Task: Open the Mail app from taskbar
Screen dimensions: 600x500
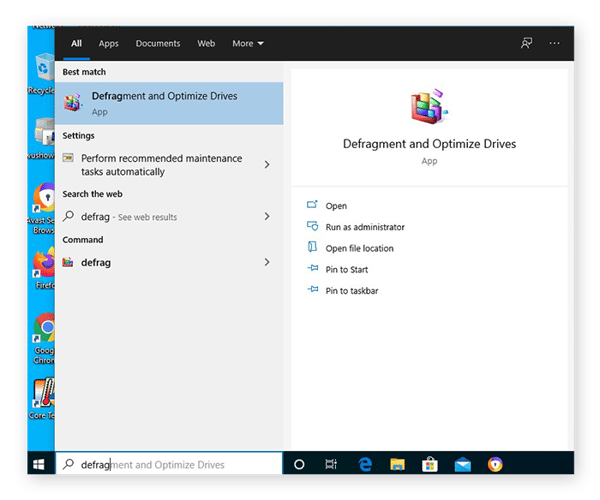Action: (463, 465)
